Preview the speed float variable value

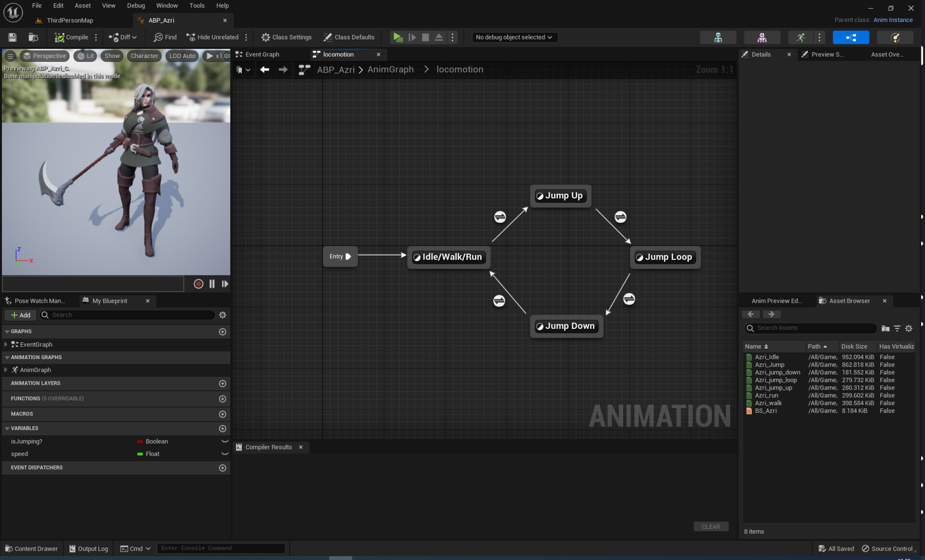pos(225,454)
